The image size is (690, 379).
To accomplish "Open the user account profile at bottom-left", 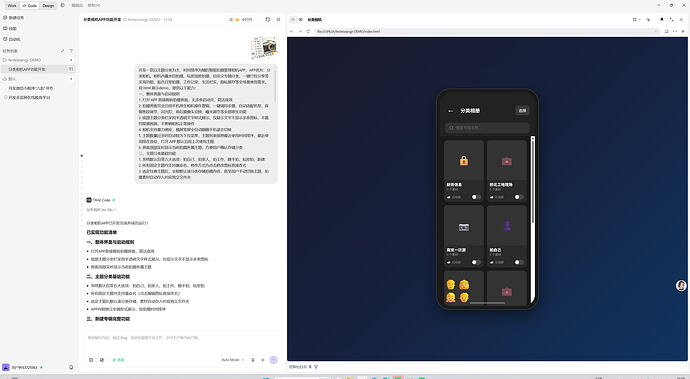I will pyautogui.click(x=22, y=367).
